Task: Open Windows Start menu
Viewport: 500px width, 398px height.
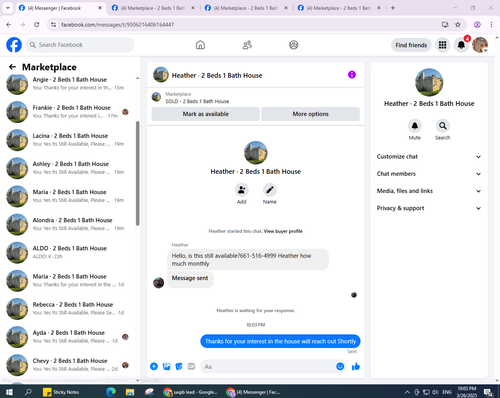Action: click(9, 392)
